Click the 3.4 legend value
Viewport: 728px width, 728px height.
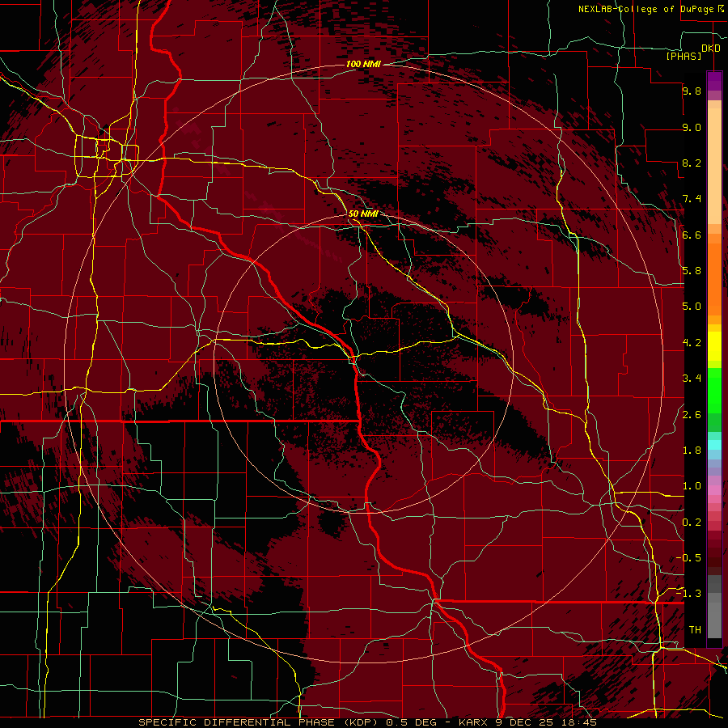(692, 379)
